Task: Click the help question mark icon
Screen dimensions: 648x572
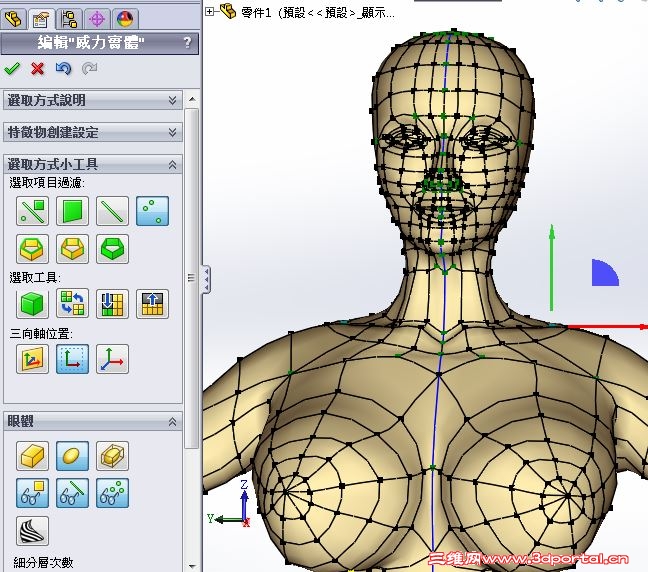Action: [x=187, y=42]
